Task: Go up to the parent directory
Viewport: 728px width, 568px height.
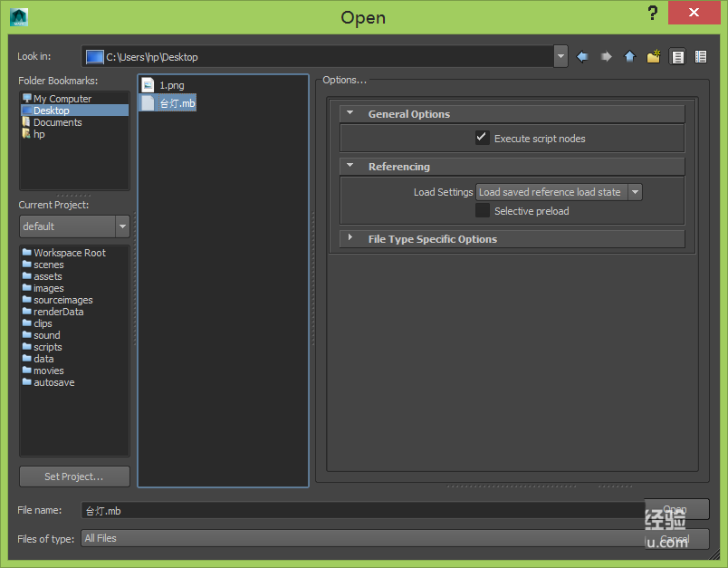Action: pyautogui.click(x=629, y=57)
